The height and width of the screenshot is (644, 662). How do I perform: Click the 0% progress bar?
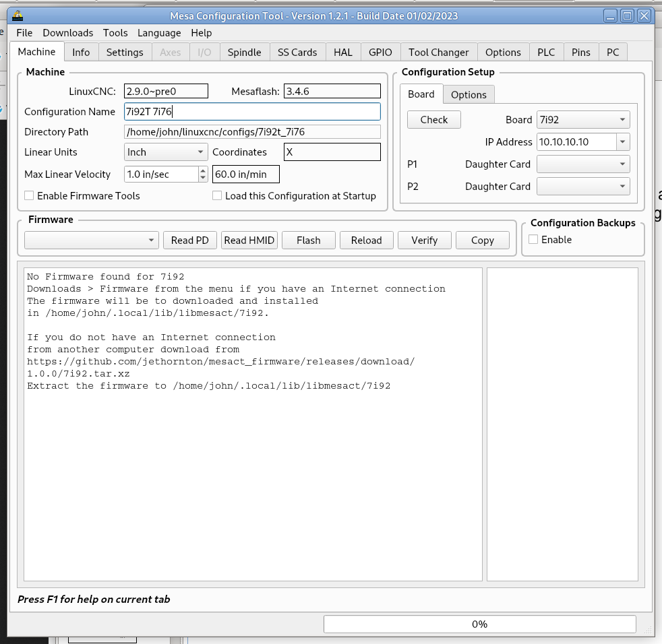(479, 624)
